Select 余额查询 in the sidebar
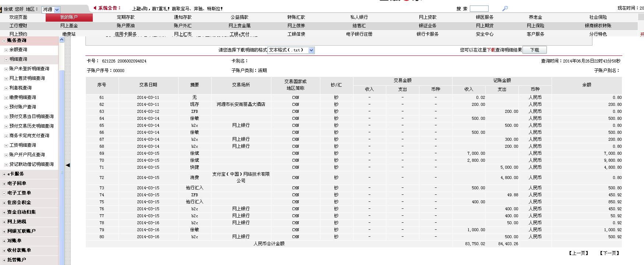The image size is (644, 265). tap(18, 50)
